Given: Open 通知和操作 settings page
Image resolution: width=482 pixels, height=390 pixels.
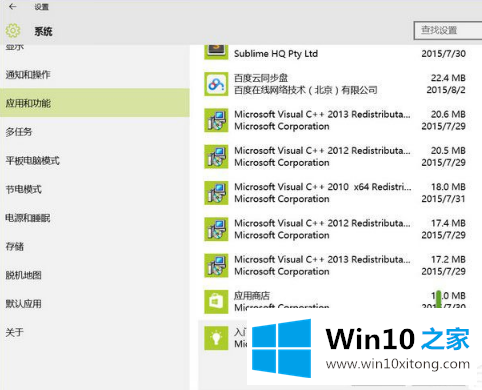Looking at the screenshot, I should (28, 74).
